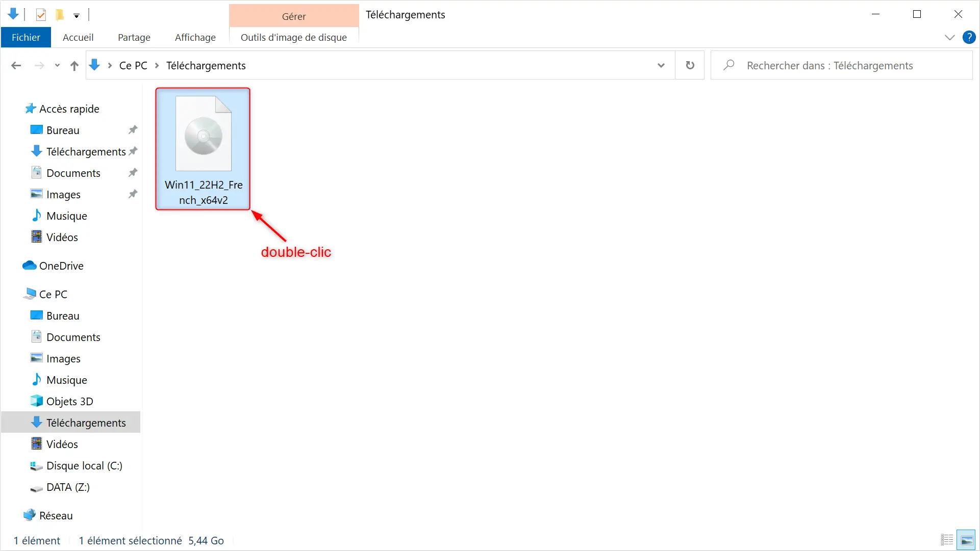This screenshot has height=551, width=980.
Task: Open Vidéos under Ce PC
Action: tap(62, 444)
